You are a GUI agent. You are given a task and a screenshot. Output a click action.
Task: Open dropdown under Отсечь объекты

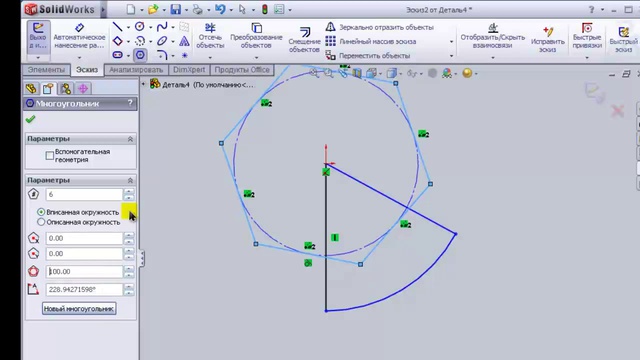(210, 58)
